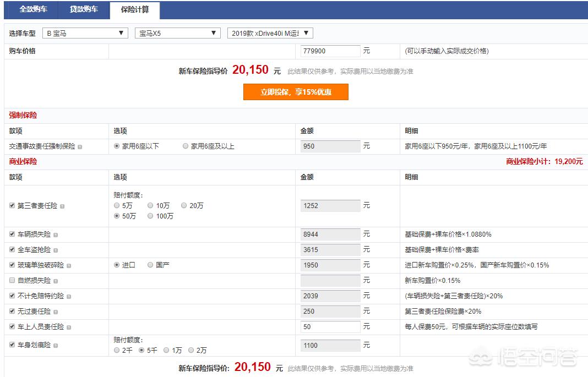This screenshot has width=588, height=377.
Task: Click the 车上人员责任险 amount field 50
Action: tap(330, 326)
